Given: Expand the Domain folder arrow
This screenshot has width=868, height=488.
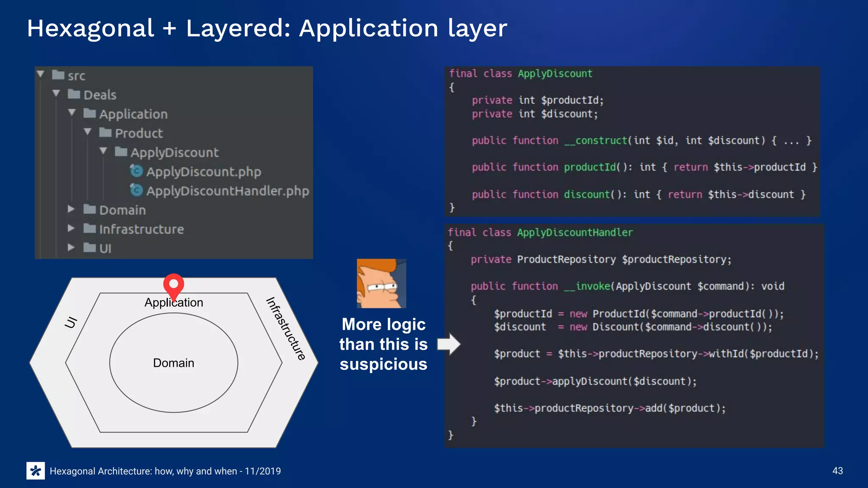Looking at the screenshot, I should click(71, 209).
